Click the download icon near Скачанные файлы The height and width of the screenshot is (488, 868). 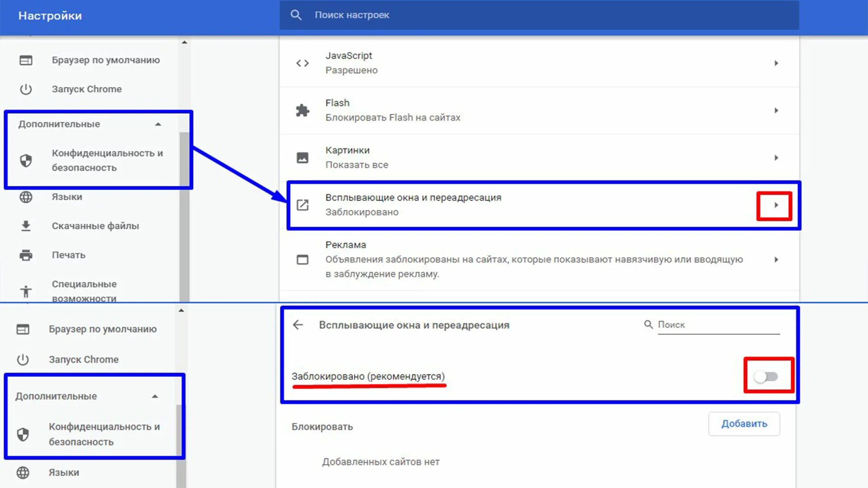[x=26, y=226]
